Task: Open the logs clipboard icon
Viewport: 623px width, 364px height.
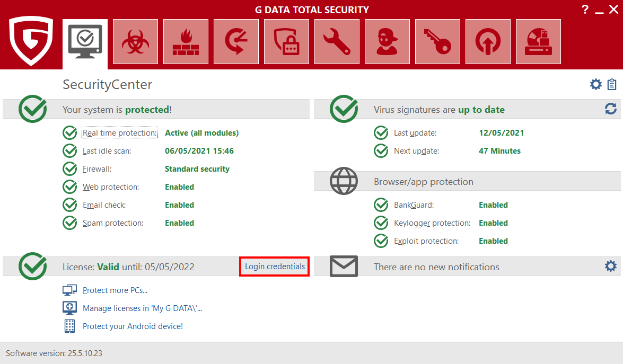Action: pos(612,84)
